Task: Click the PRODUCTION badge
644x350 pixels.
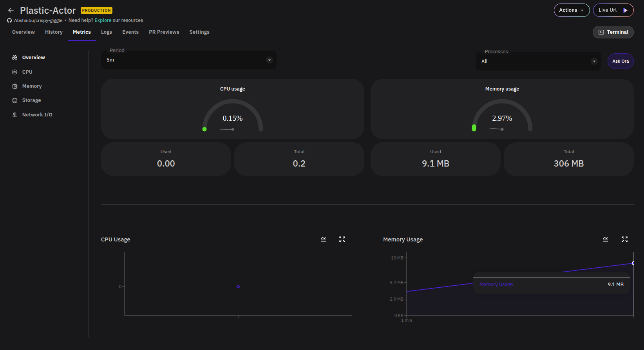Action: pyautogui.click(x=96, y=11)
